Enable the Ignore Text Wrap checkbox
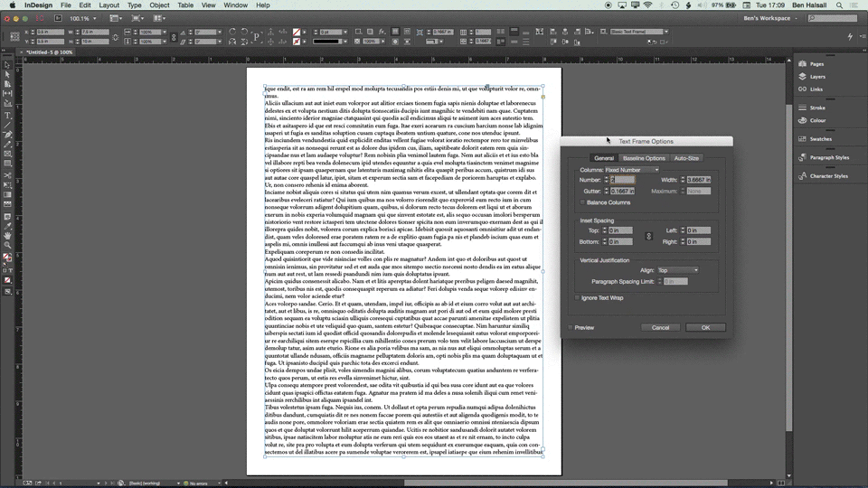 (x=578, y=297)
